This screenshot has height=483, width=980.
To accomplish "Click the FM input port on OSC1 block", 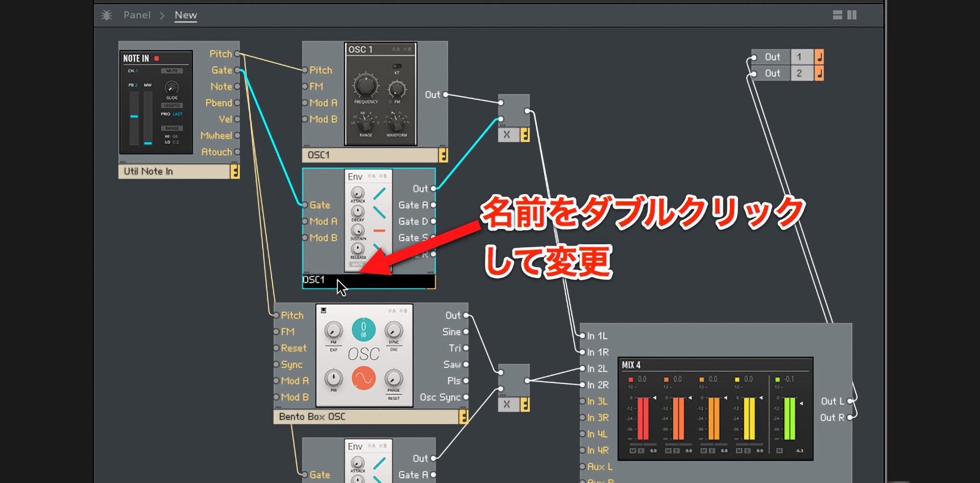I will pos(305,86).
